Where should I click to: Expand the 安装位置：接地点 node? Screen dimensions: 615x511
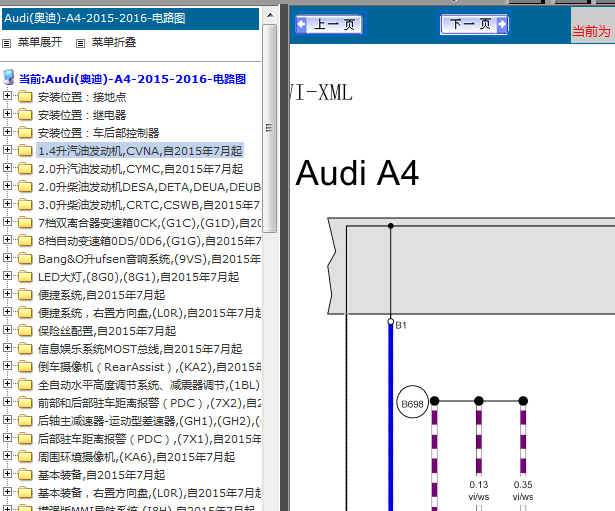(x=7, y=96)
